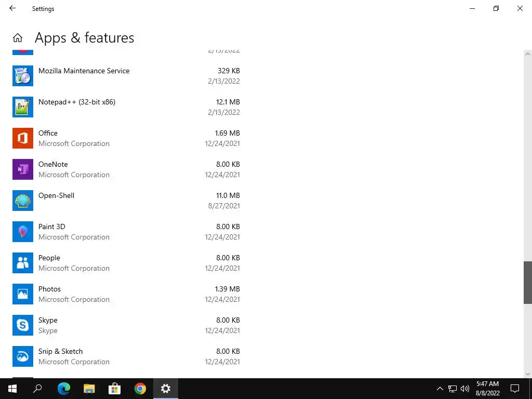Click the Skype app icon
532x399 pixels.
[23, 325]
